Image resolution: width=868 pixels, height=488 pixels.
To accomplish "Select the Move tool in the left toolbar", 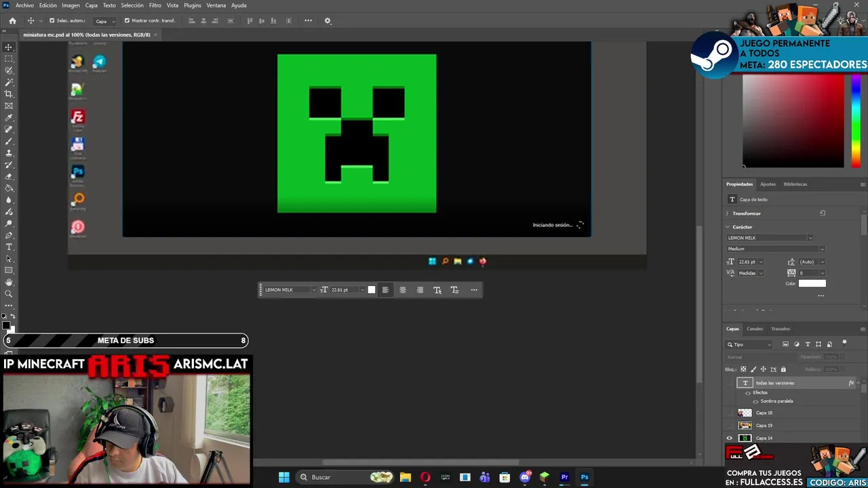I will pyautogui.click(x=9, y=47).
